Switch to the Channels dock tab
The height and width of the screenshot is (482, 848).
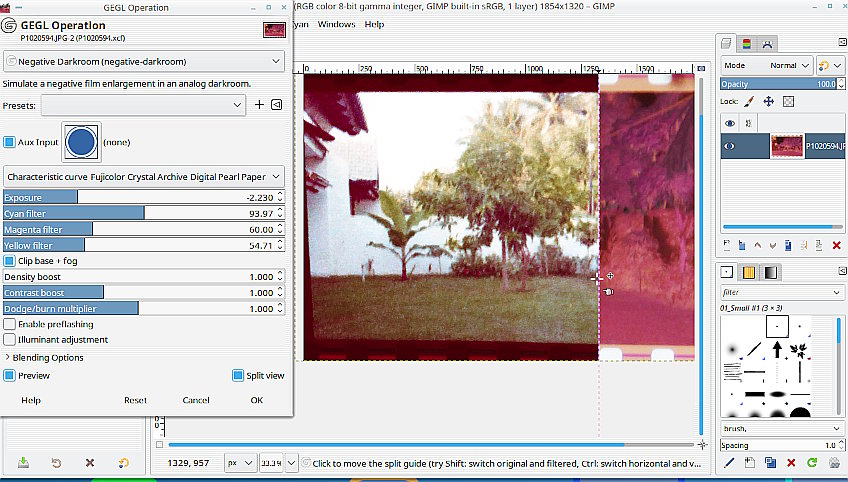click(x=746, y=44)
